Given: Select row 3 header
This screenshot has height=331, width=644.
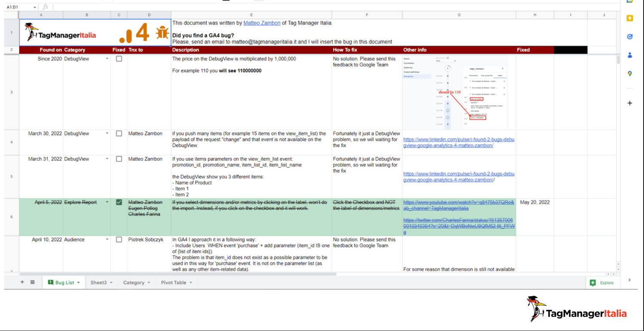Looking at the screenshot, I should coord(12,92).
